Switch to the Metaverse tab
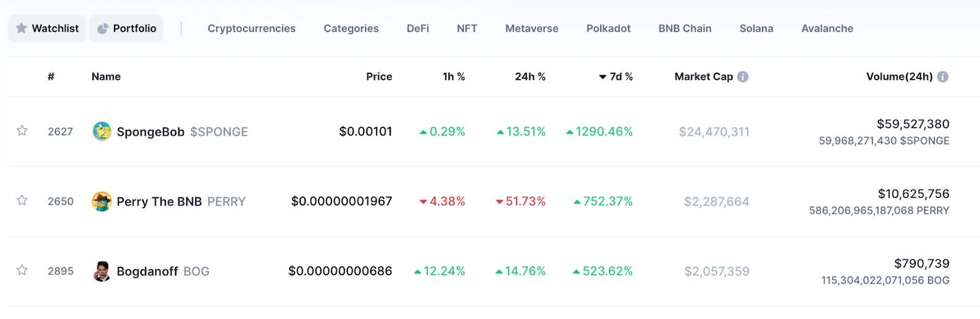This screenshot has height=319, width=980. 532,28
